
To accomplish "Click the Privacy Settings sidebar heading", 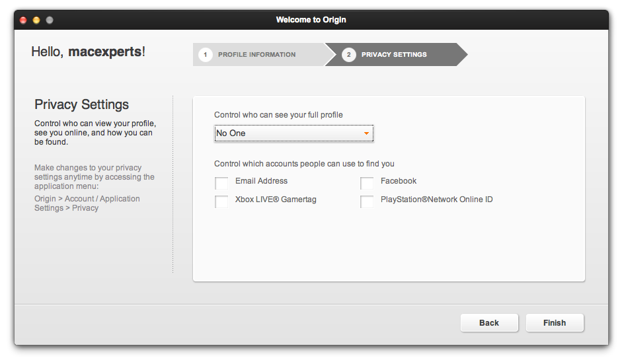I will [x=81, y=104].
